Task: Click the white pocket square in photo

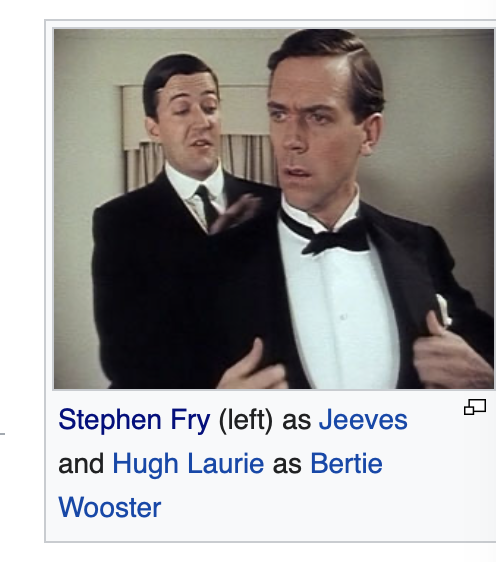Action: tap(443, 310)
